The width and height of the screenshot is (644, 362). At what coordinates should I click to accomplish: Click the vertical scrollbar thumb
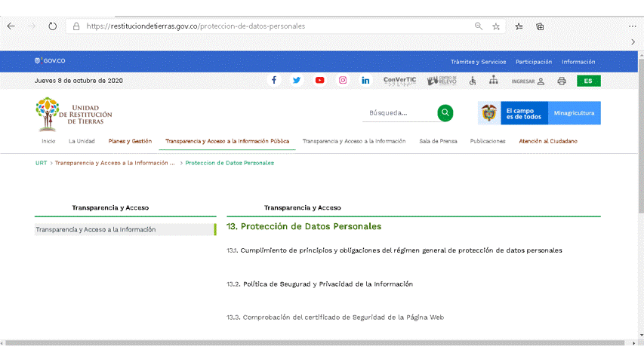click(641, 136)
